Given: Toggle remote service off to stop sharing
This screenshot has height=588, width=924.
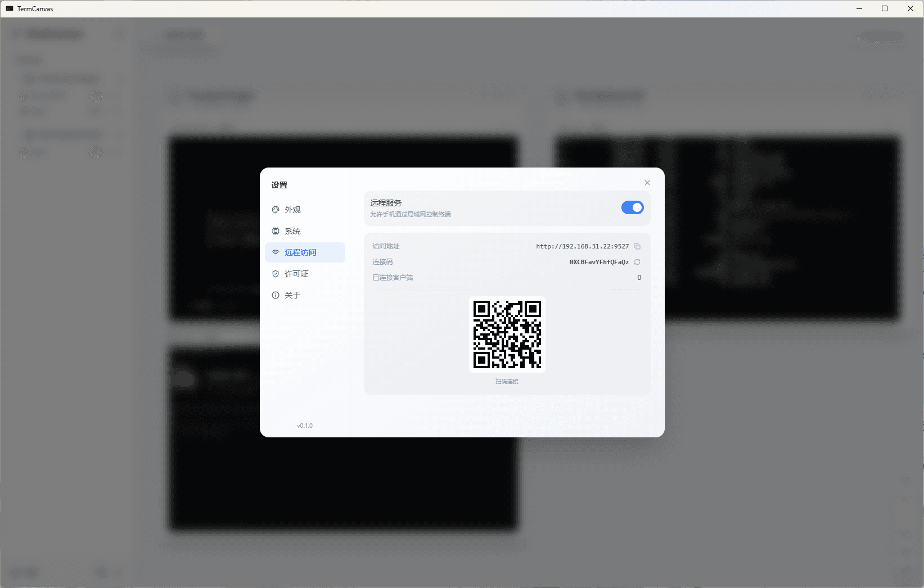Looking at the screenshot, I should click(632, 207).
